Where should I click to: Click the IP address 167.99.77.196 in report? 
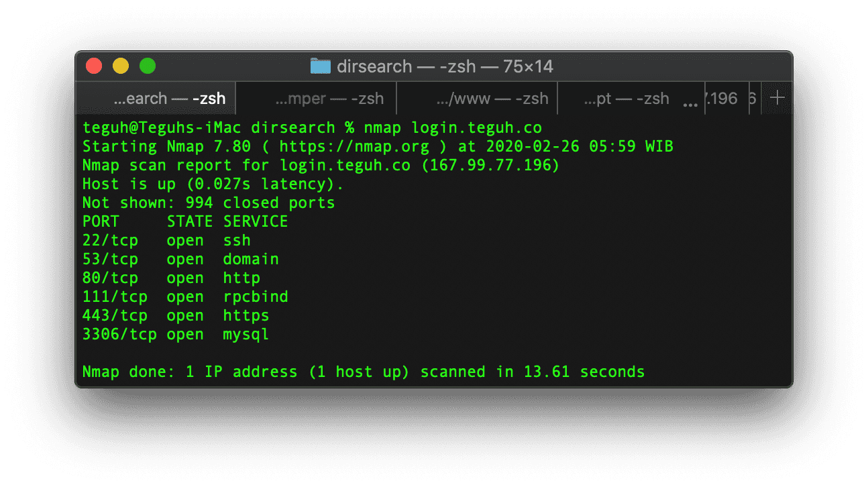pyautogui.click(x=490, y=166)
